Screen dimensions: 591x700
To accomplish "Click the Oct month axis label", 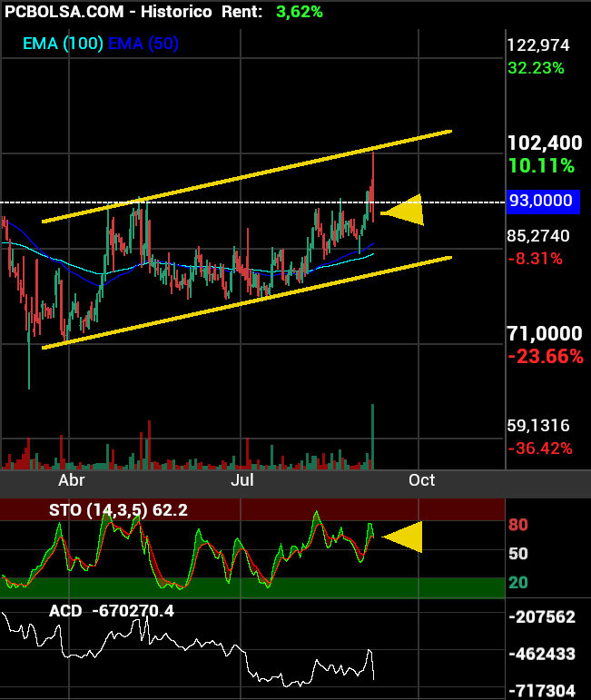I will (422, 480).
